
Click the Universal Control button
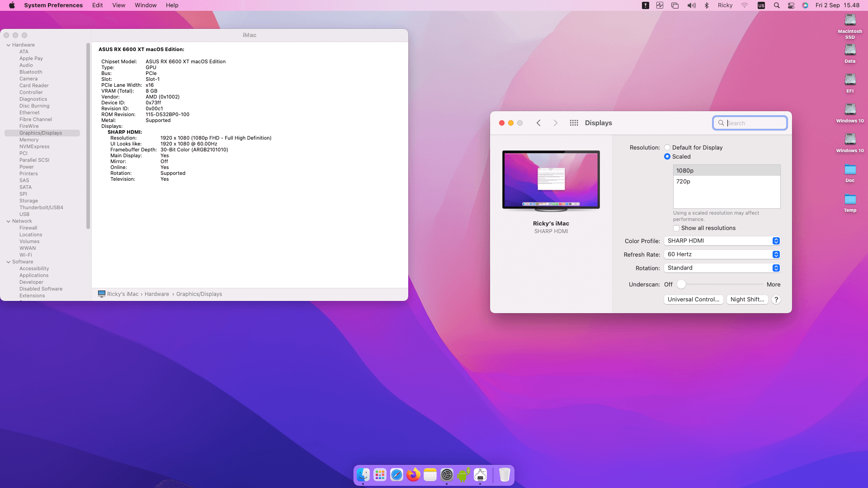pyautogui.click(x=693, y=300)
